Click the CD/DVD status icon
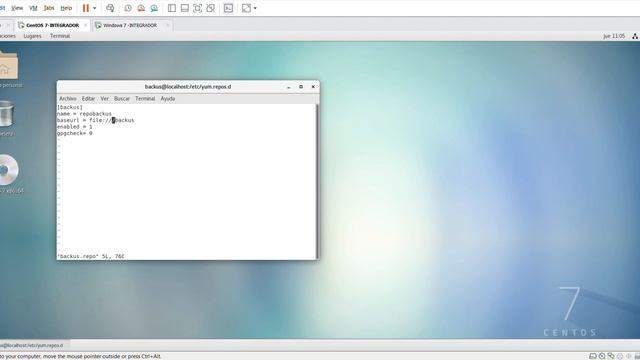 pos(602,356)
